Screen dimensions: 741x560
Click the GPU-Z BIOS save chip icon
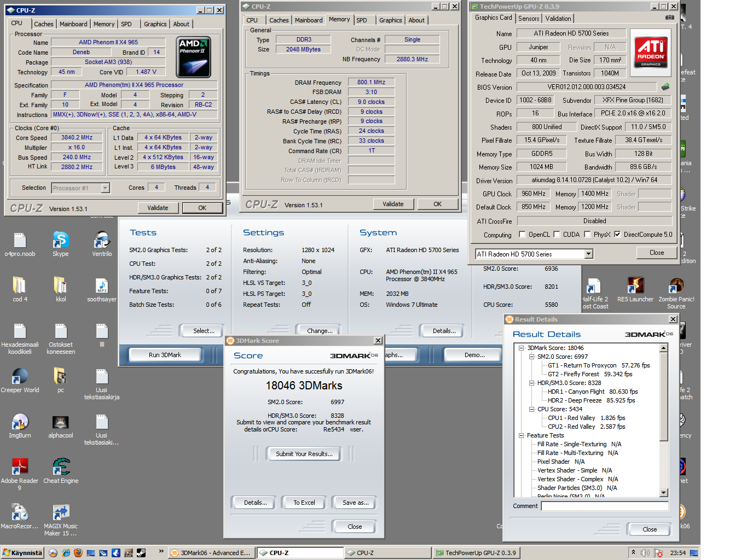[x=665, y=86]
